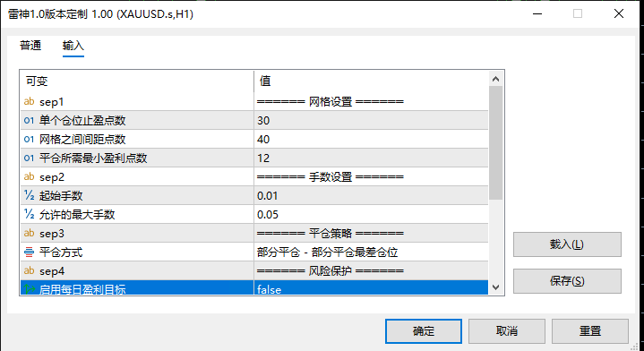The image size is (644, 351).
Task: Edit the 起始手数 value 0.01
Action: [x=372, y=196]
